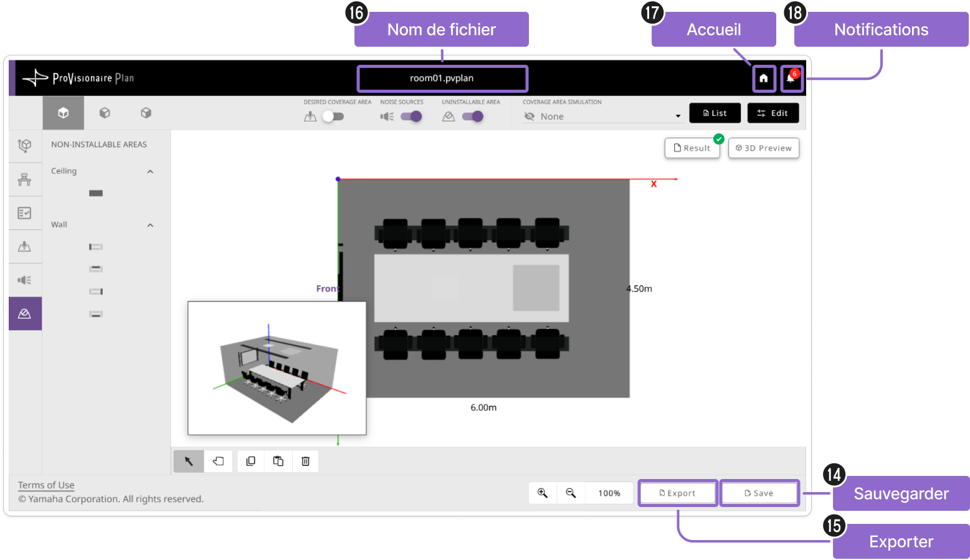Turn off the Uninstallable Area toggle
The image size is (970, 560).
(473, 116)
